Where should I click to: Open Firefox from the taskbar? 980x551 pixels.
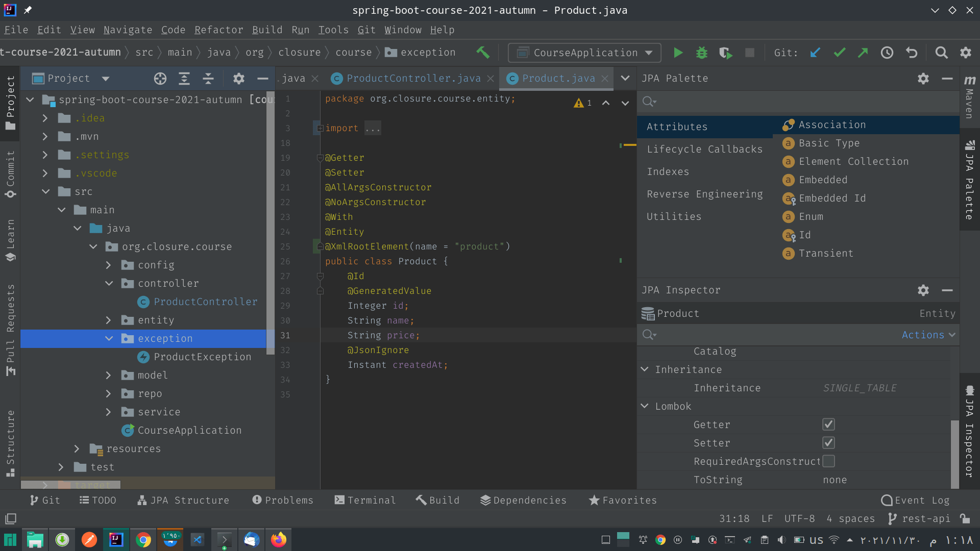[278, 539]
